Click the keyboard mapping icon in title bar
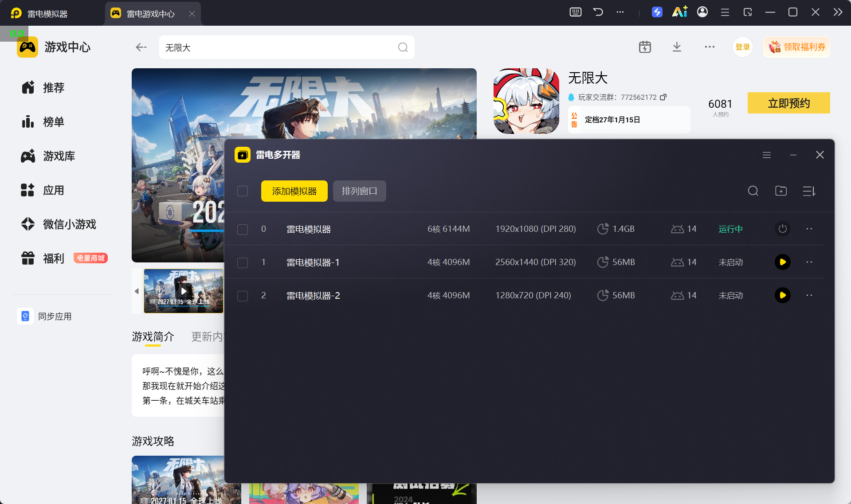Screen dimensions: 851x504 tap(576, 12)
